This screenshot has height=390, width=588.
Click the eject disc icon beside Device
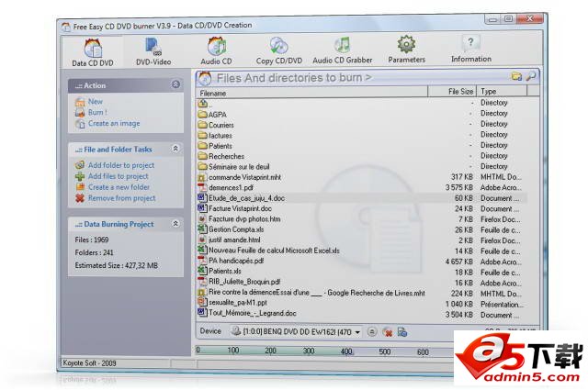click(x=371, y=332)
